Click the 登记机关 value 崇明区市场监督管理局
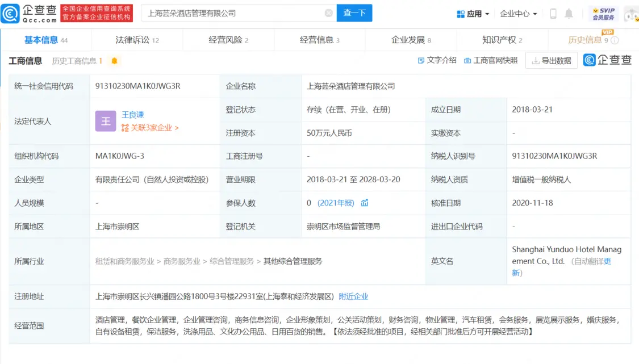 click(x=343, y=226)
